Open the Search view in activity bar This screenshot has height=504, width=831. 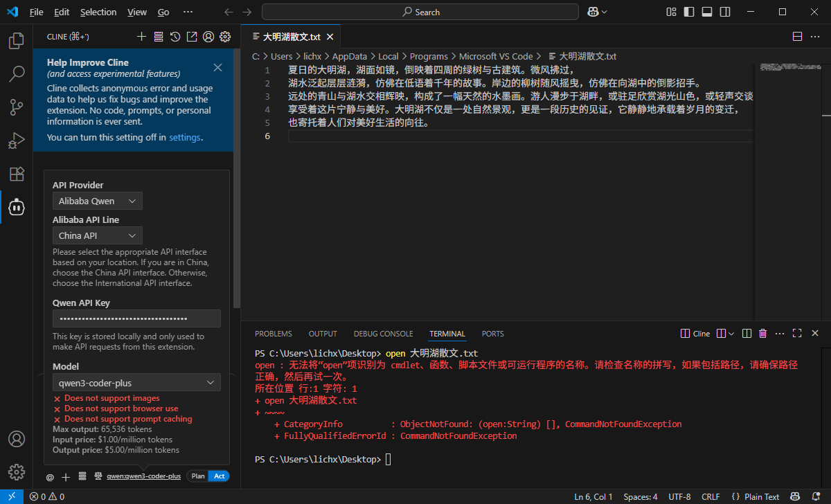[x=16, y=73]
